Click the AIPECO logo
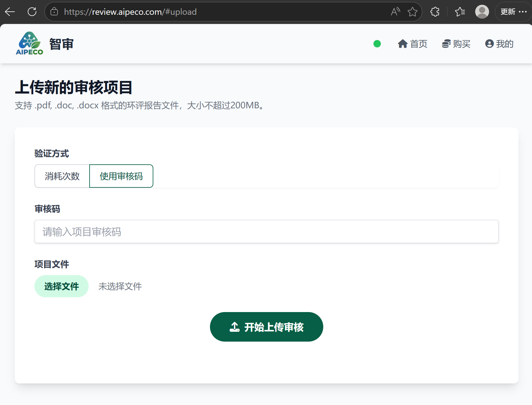The image size is (532, 405). tap(30, 44)
